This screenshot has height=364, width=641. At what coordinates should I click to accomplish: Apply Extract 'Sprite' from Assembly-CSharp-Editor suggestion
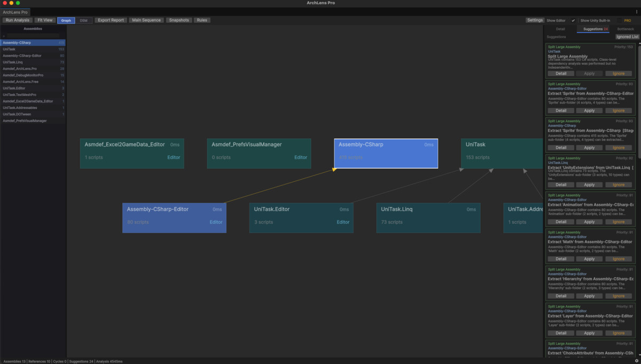(x=589, y=110)
